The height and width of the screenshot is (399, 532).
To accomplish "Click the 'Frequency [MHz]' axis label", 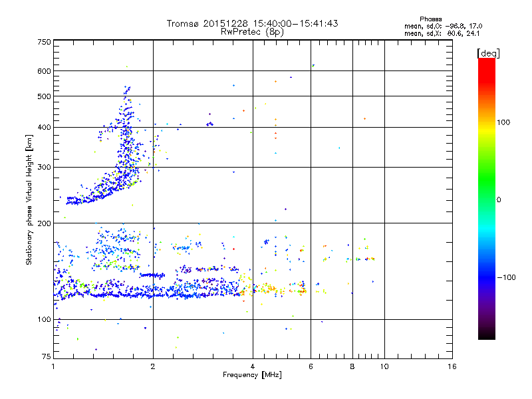I will 252,374.
